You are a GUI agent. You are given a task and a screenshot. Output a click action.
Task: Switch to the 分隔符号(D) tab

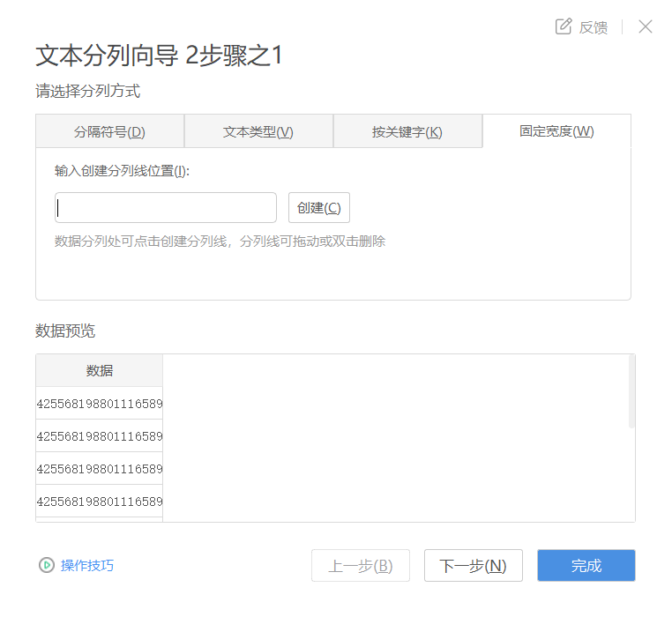(x=109, y=131)
